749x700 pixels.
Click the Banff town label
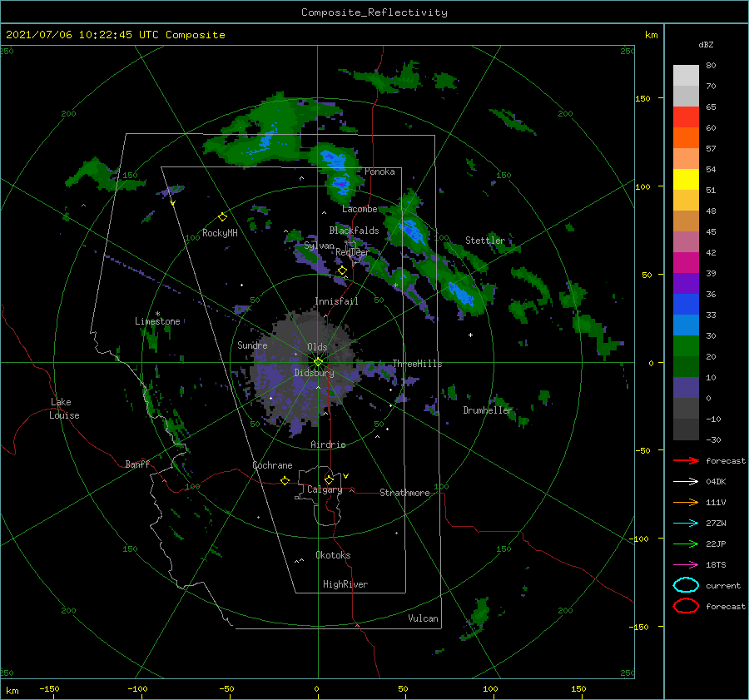(137, 464)
